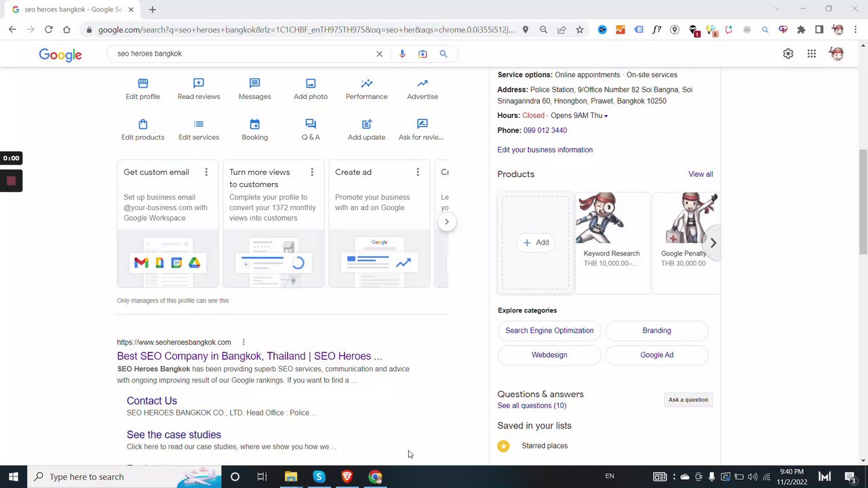Image resolution: width=868 pixels, height=488 pixels.
Task: Open Windows Start menu
Action: tap(14, 476)
